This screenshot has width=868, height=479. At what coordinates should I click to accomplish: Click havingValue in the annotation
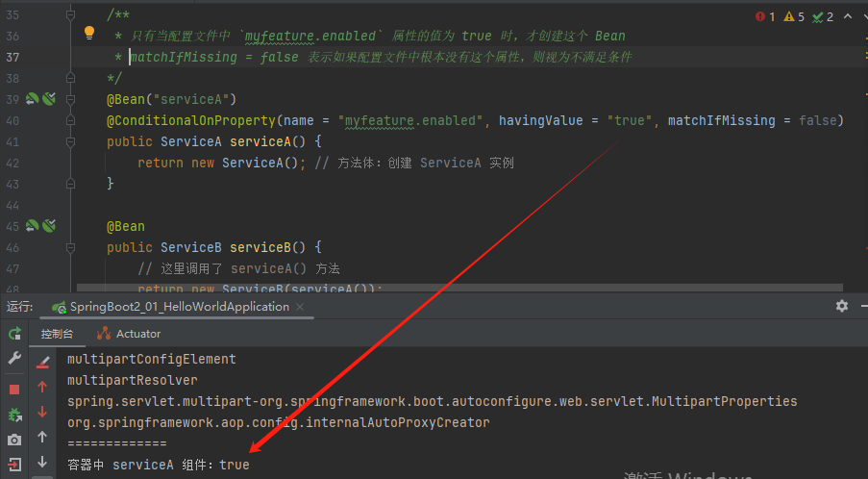pyautogui.click(x=541, y=120)
